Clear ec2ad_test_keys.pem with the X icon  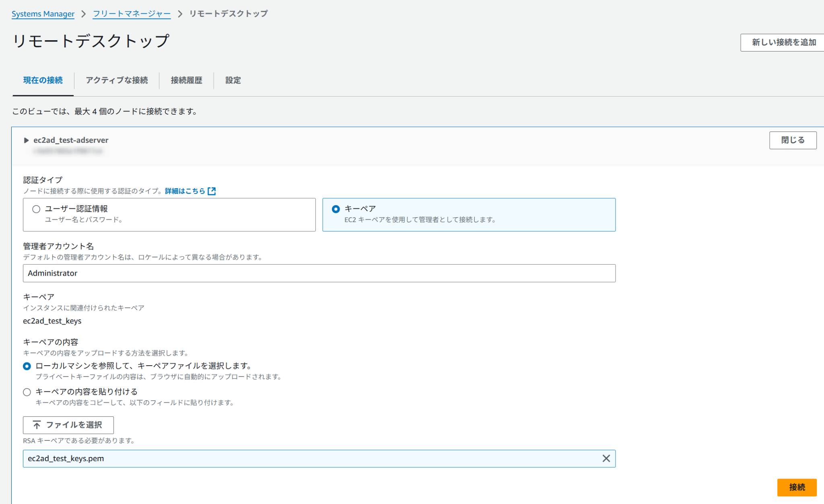(606, 459)
